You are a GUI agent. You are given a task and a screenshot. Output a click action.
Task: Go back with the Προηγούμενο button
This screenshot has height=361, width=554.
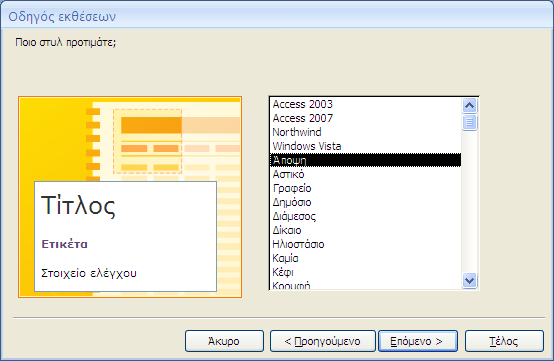(323, 341)
